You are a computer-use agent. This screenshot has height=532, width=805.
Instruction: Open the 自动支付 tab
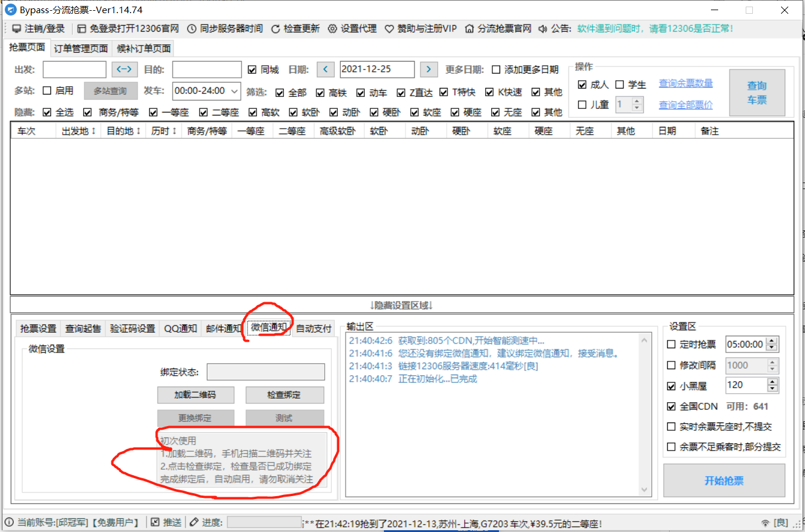pos(314,329)
